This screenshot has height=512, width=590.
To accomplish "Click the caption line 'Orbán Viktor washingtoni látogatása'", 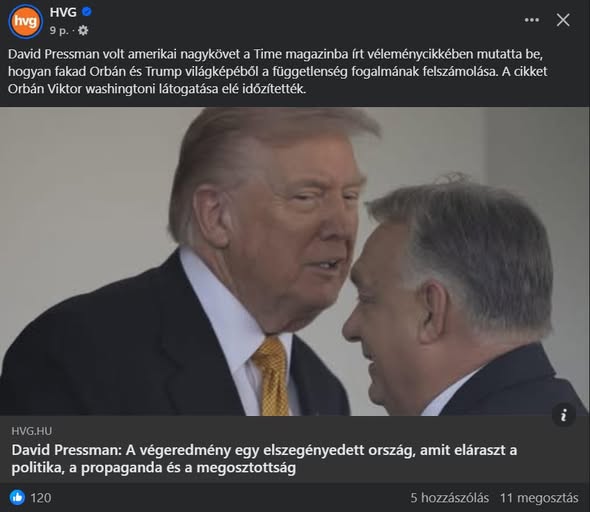I will [x=157, y=89].
